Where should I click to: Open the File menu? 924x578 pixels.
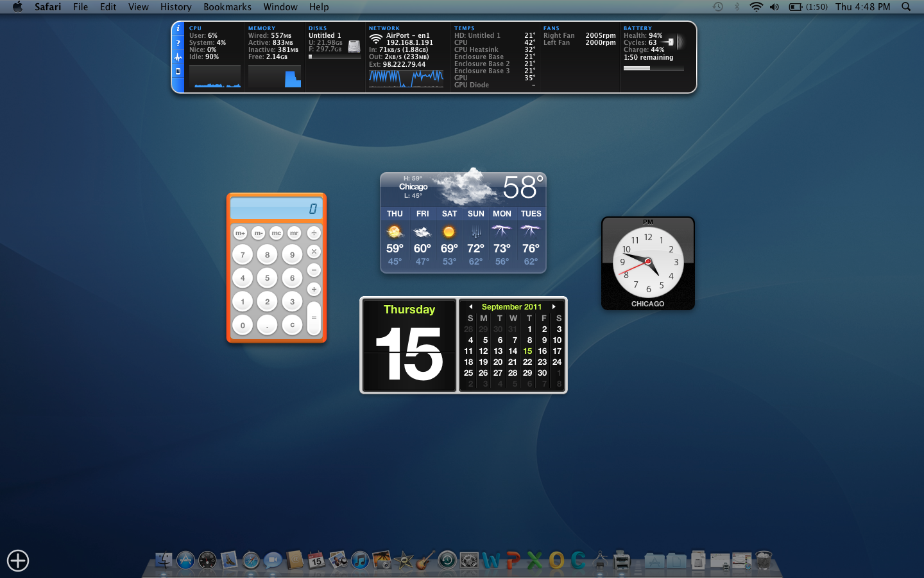(x=80, y=6)
